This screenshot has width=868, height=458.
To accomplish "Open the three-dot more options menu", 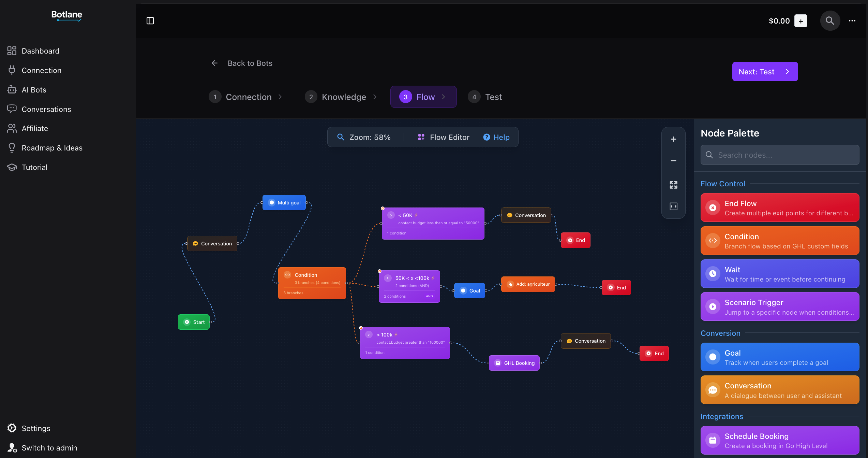I will (x=852, y=21).
